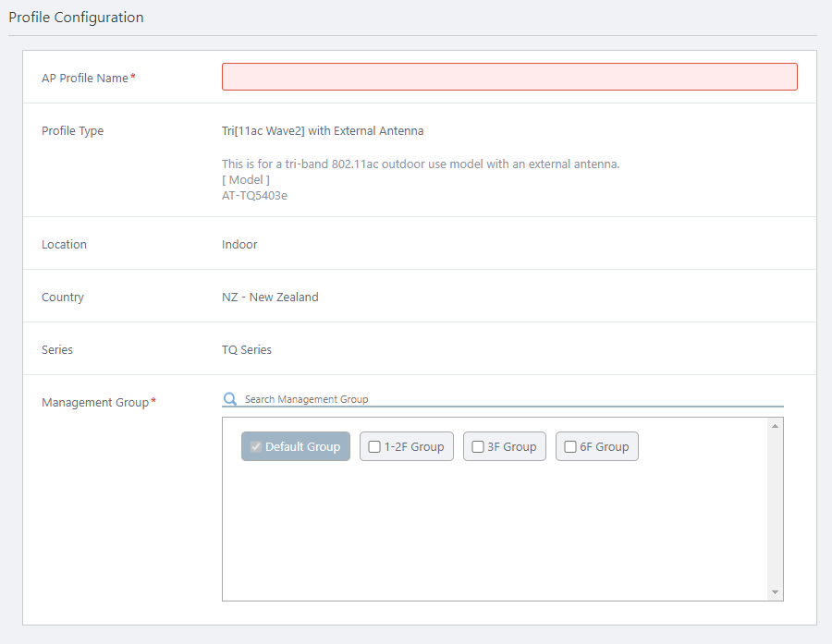Click the search magnifier icon
Screen dimensions: 832x644
pyautogui.click(x=230, y=399)
